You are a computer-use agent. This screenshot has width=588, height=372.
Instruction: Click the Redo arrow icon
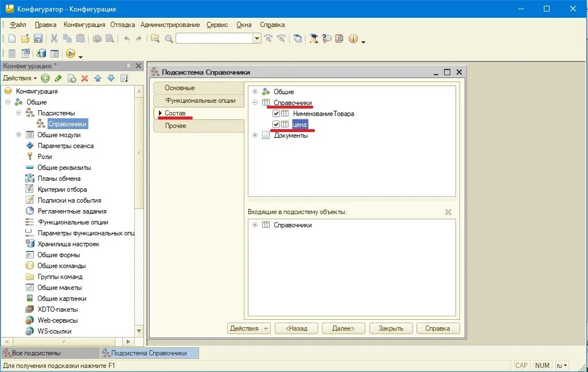[139, 38]
